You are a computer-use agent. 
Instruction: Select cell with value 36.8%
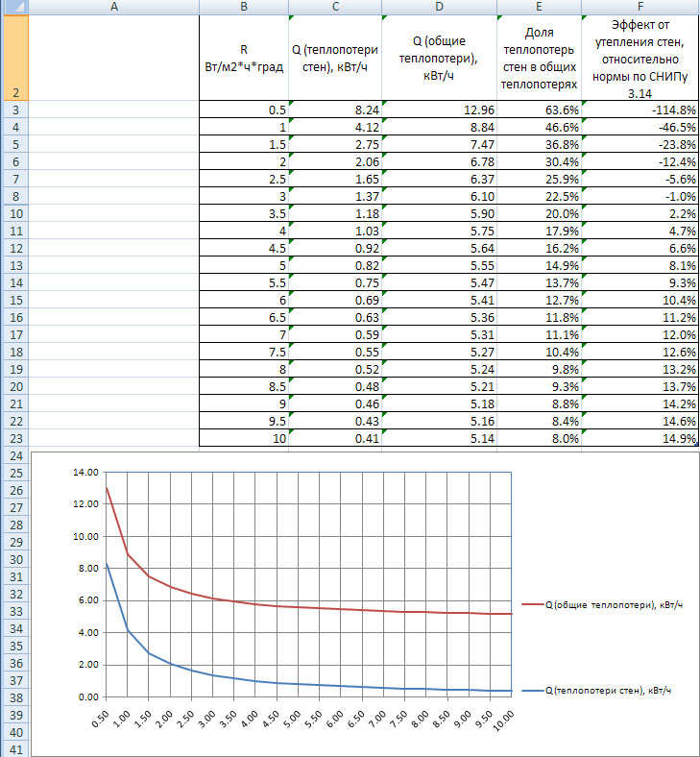point(539,144)
